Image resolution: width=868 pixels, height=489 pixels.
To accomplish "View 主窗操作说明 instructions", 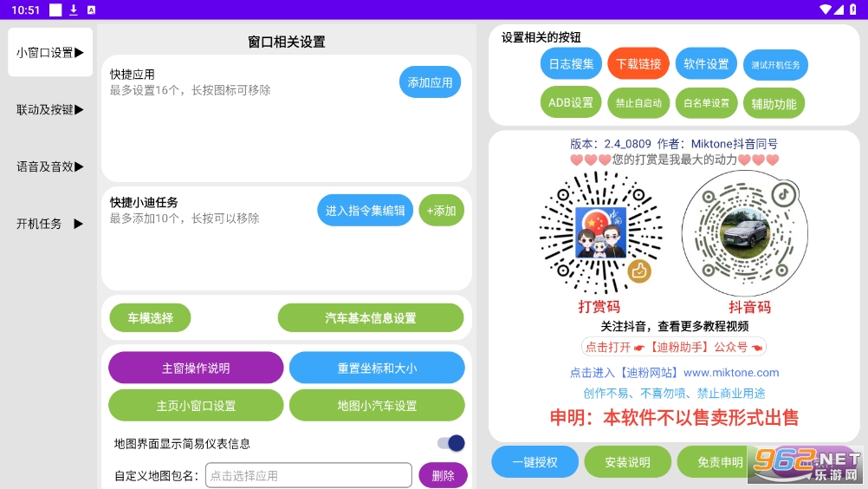I will coord(196,368).
